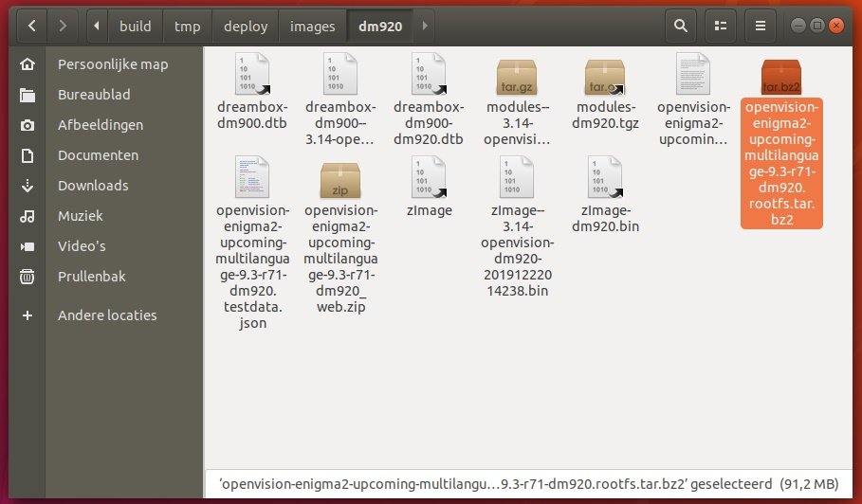
Task: Open Prullenbak trash in sidebar
Action: pos(91,277)
